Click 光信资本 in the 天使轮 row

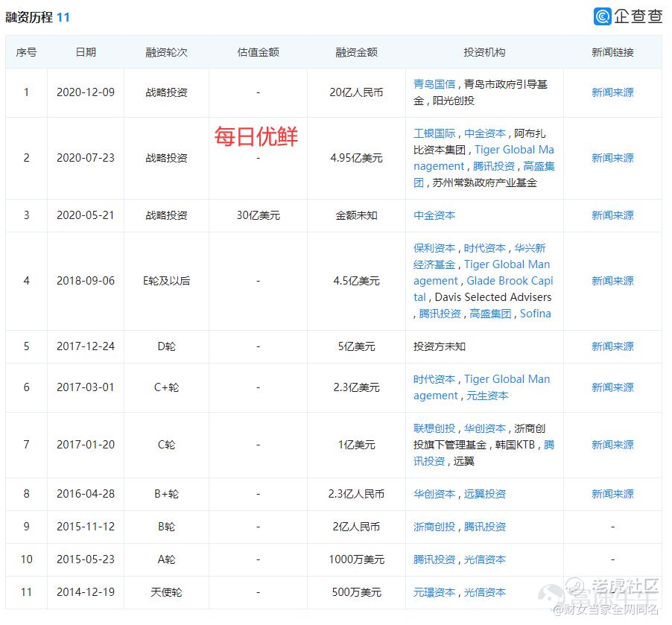(x=485, y=593)
